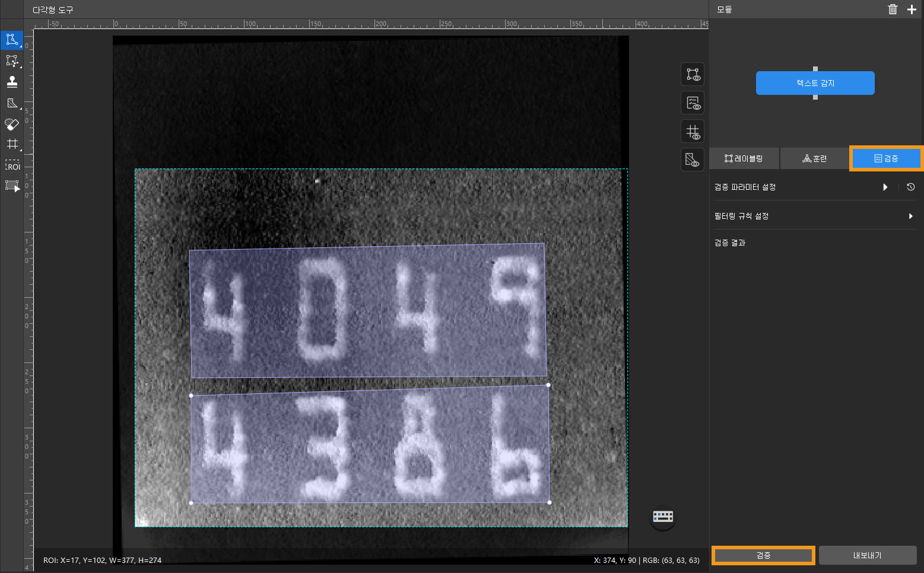This screenshot has height=573, width=924.
Task: Click the 검증 결과 label
Action: pyautogui.click(x=730, y=243)
